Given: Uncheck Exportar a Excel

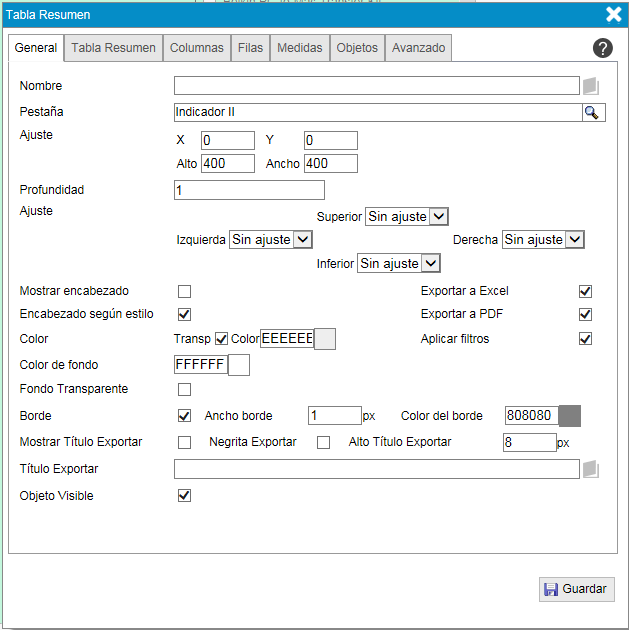Looking at the screenshot, I should coord(586,292).
